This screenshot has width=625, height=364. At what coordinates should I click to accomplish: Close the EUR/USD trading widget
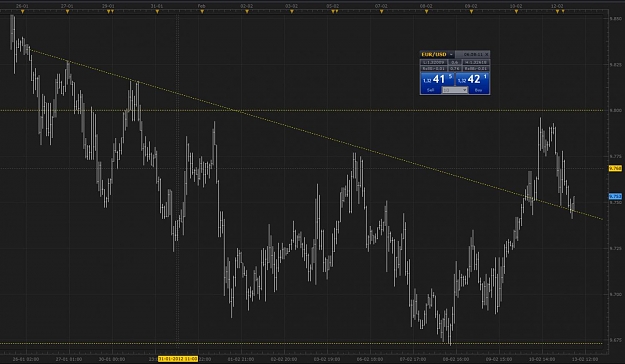pos(487,54)
